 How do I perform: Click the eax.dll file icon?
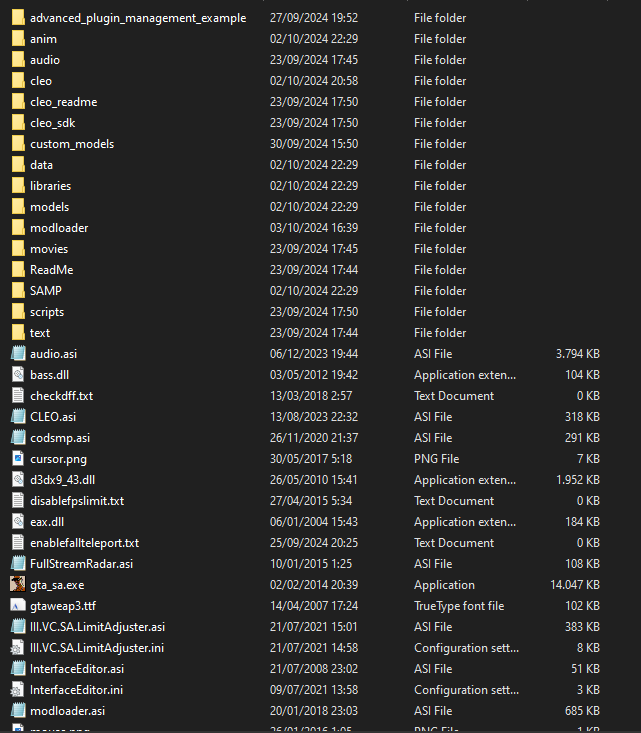pyautogui.click(x=18, y=522)
